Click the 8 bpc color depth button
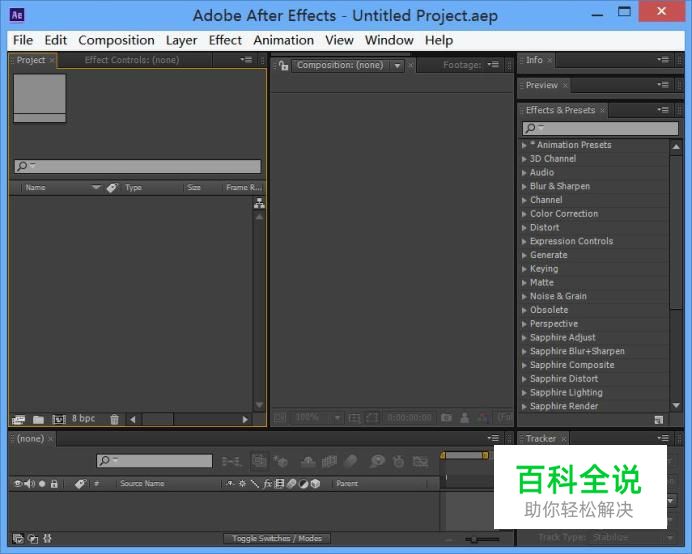 (x=83, y=419)
